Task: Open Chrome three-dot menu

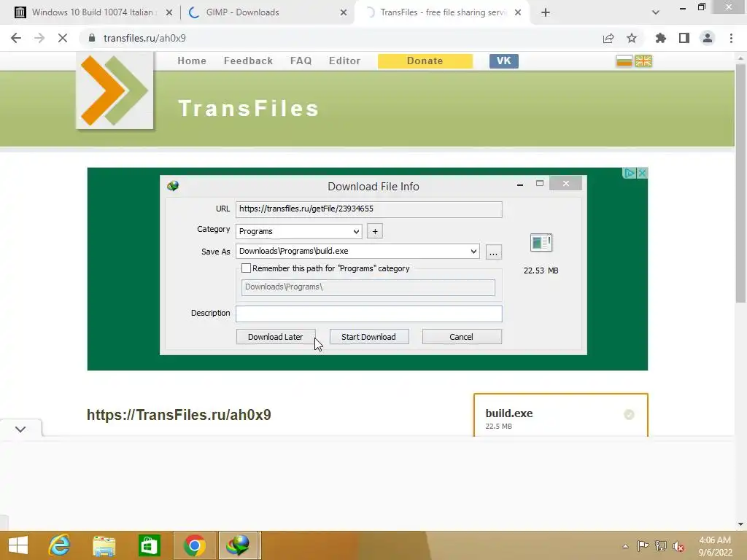Action: pyautogui.click(x=731, y=38)
